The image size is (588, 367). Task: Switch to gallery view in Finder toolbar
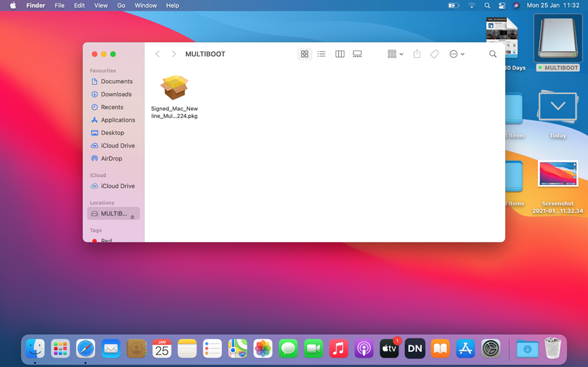pyautogui.click(x=357, y=54)
